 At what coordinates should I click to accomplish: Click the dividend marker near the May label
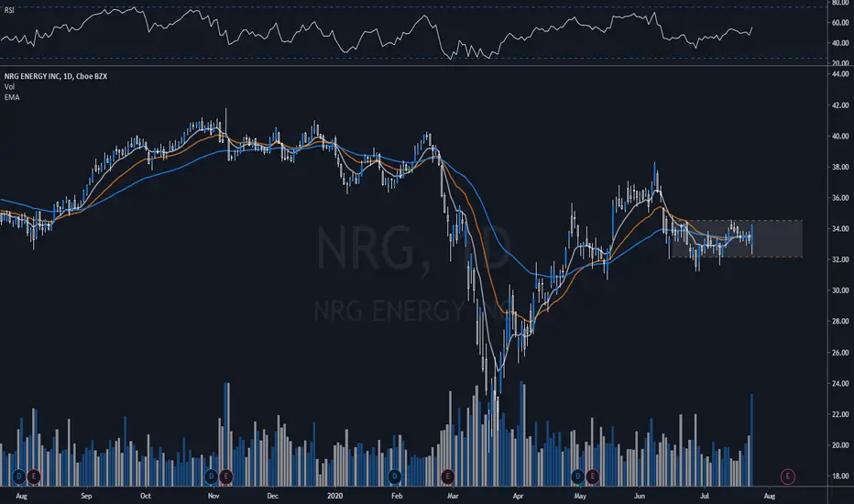coord(578,477)
